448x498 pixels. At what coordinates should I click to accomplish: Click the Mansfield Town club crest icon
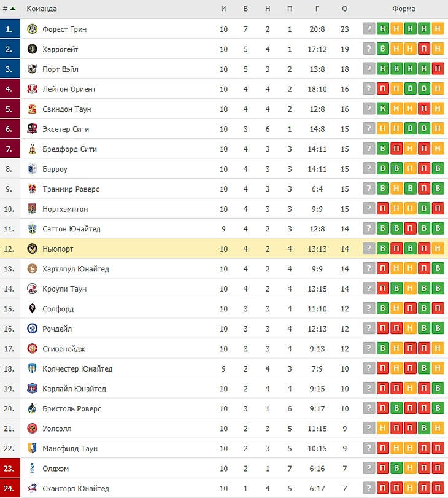pyautogui.click(x=33, y=449)
